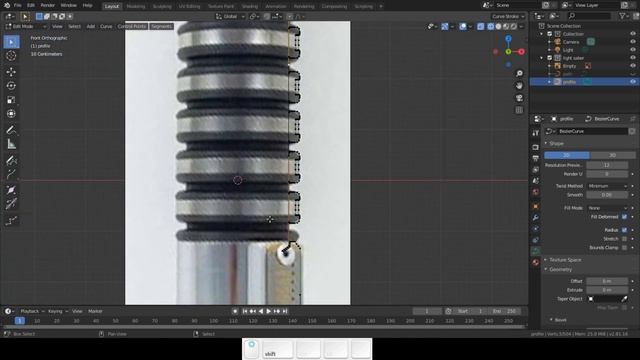The width and height of the screenshot is (640, 360).
Task: Open the Segments menu
Action: (162, 26)
